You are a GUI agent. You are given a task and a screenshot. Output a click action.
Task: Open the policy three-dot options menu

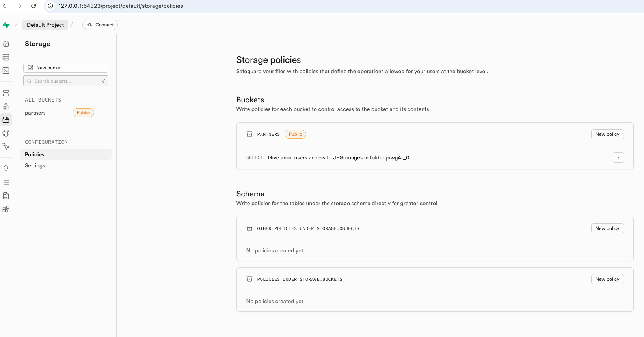[618, 157]
